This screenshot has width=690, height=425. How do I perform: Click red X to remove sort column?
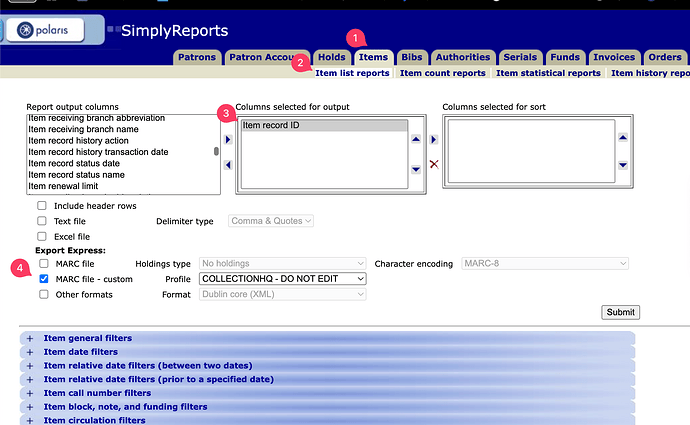click(x=434, y=164)
